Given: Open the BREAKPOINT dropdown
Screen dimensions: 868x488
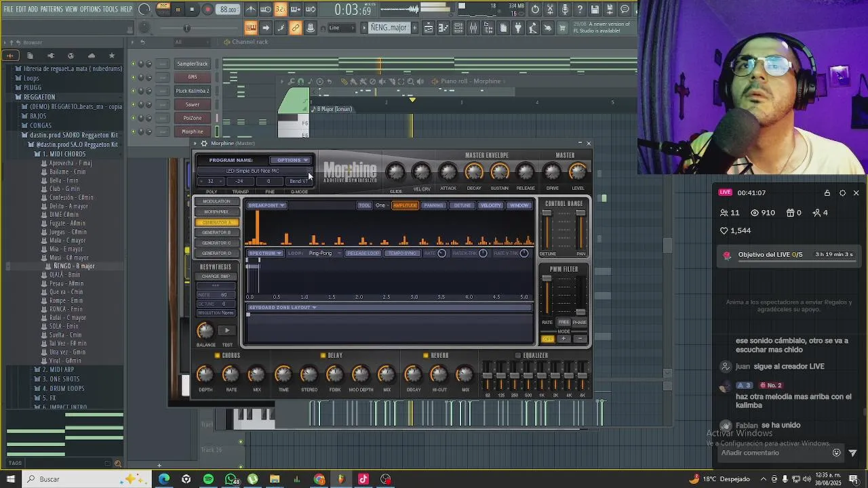Looking at the screenshot, I should [x=266, y=205].
